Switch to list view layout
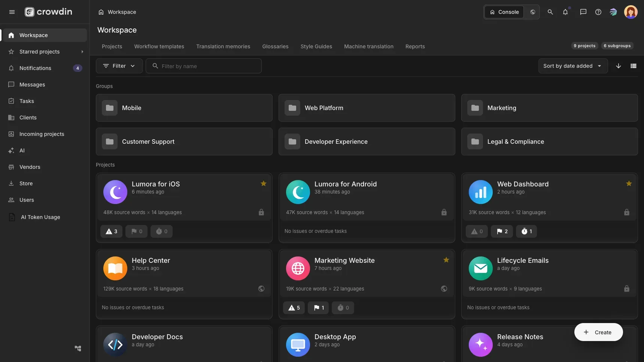Image resolution: width=644 pixels, height=362 pixels. tap(634, 66)
